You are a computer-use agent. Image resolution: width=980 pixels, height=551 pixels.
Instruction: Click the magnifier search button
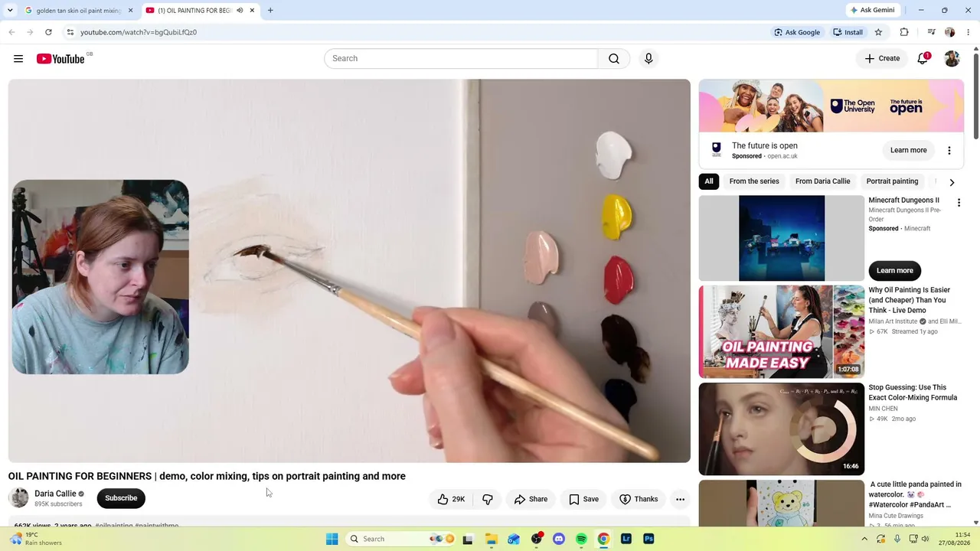(614, 59)
